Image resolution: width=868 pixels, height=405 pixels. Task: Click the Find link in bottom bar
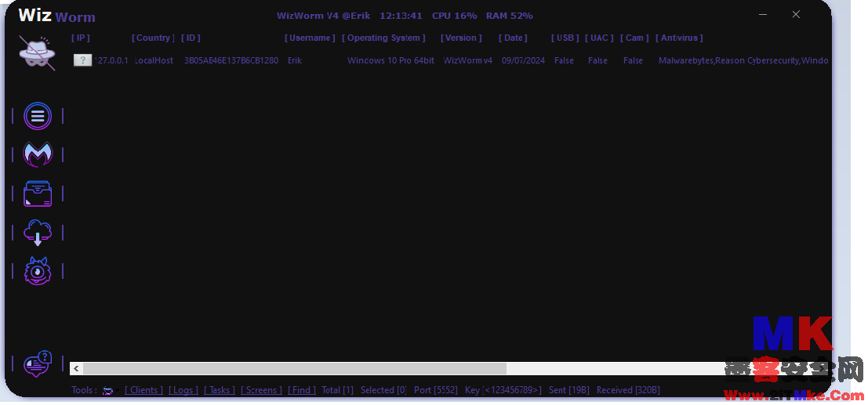click(301, 390)
